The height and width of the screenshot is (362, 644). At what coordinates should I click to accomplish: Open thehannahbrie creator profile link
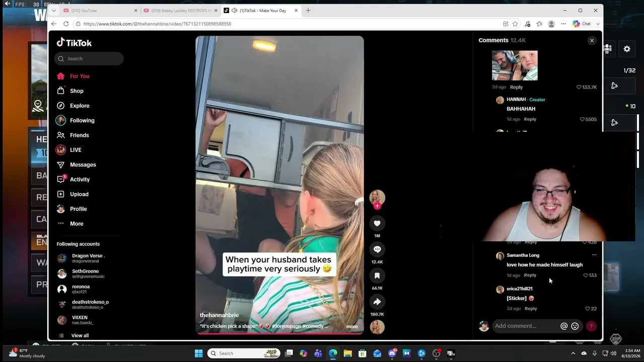[219, 315]
